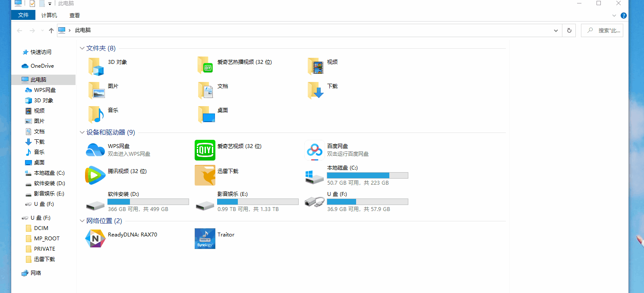Select the PRIVATE folder in sidebar
The height and width of the screenshot is (293, 644).
[x=44, y=249]
